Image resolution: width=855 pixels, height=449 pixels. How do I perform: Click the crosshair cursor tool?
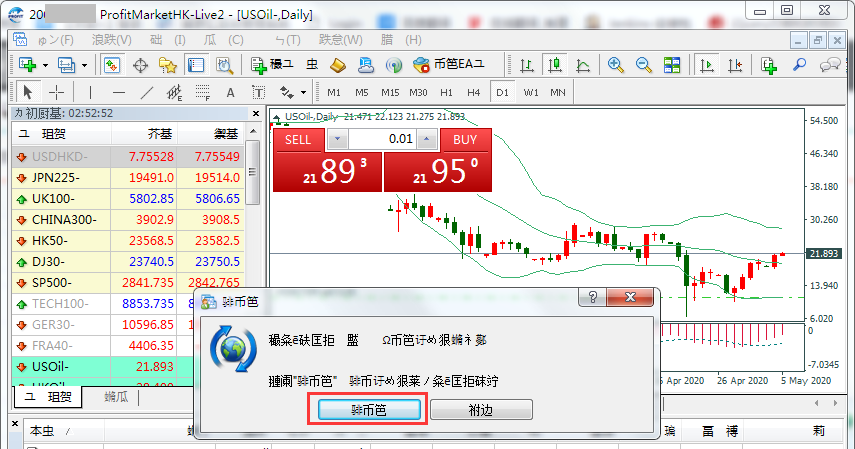pyautogui.click(x=57, y=92)
